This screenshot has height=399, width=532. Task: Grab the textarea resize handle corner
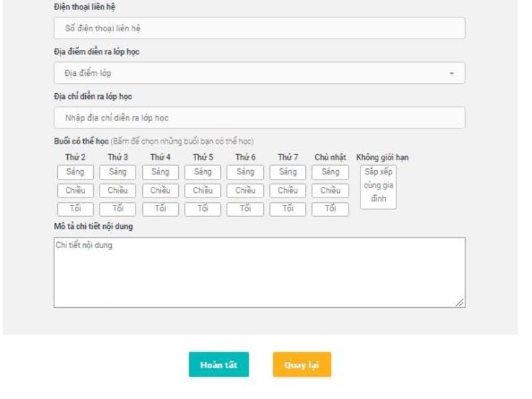pyautogui.click(x=460, y=303)
